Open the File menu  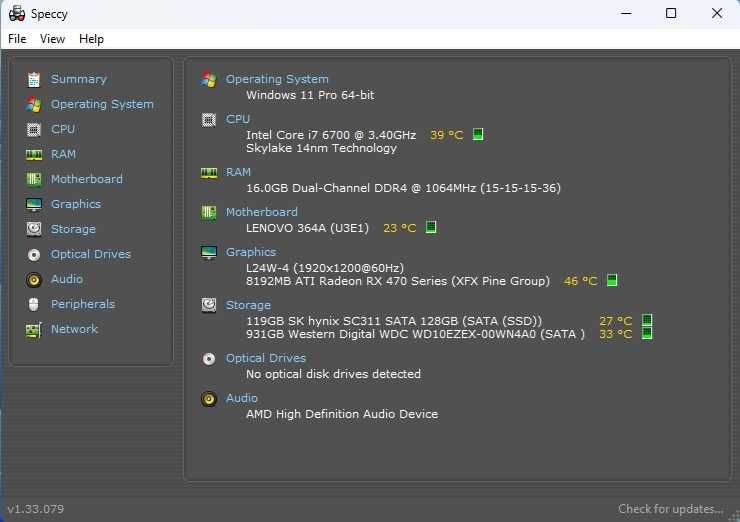click(x=17, y=39)
